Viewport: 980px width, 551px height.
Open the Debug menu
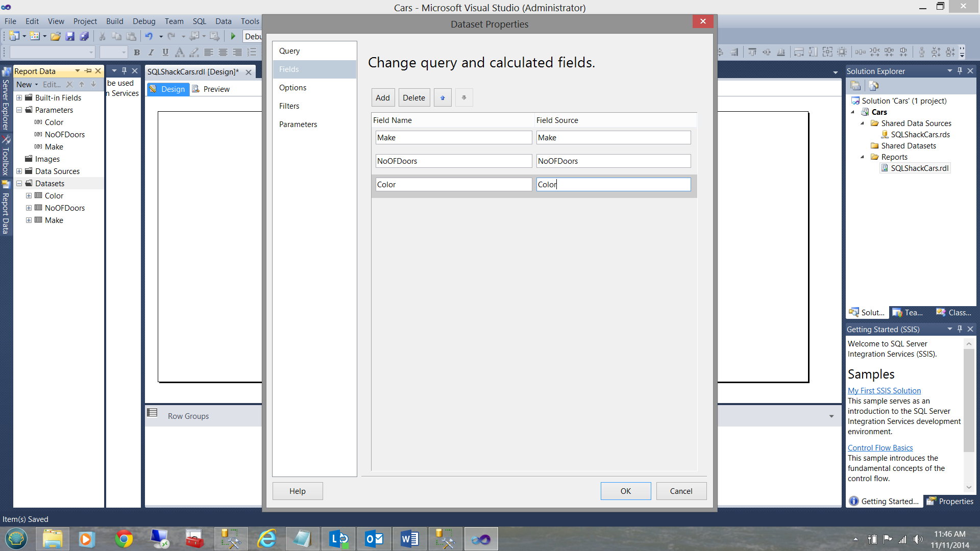[x=144, y=21]
